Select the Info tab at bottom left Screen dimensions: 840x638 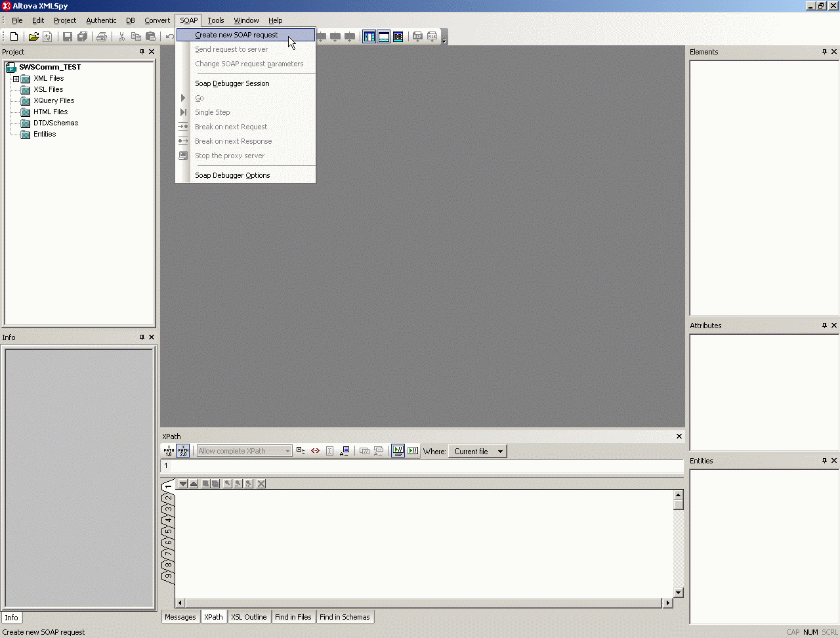click(12, 618)
